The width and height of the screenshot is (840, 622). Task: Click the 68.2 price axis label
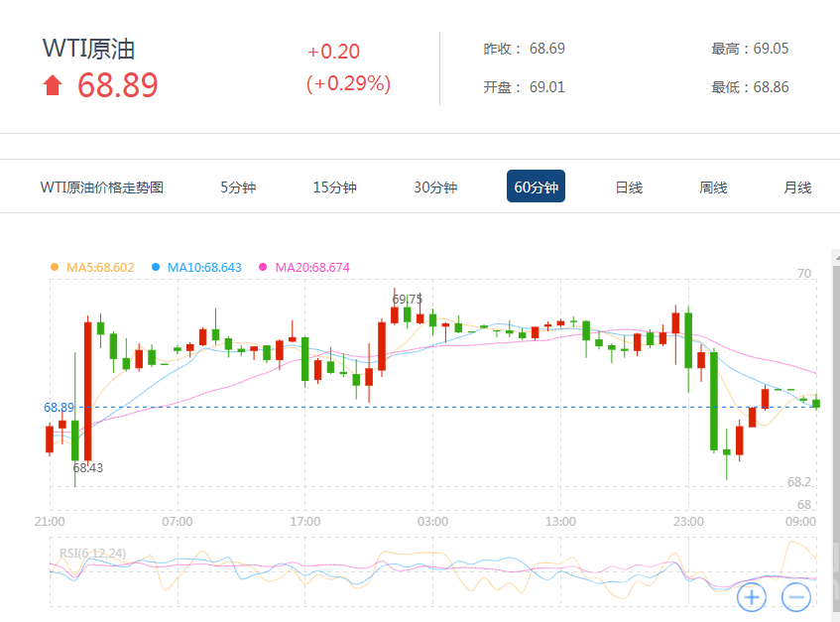[799, 482]
